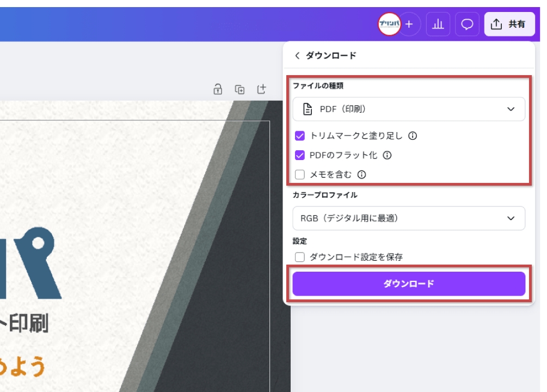
Task: Enable the メモを含む checkbox
Action: [299, 175]
